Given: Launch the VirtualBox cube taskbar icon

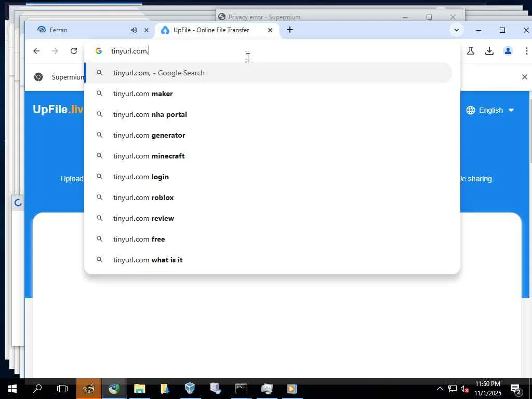Looking at the screenshot, I should pyautogui.click(x=190, y=389).
